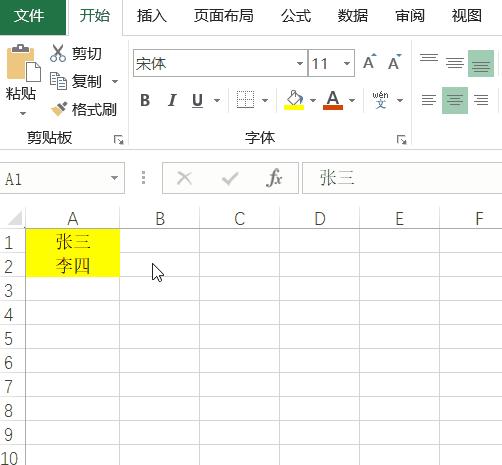Switch to 插入 (Insert) tab
The height and width of the screenshot is (465, 502).
tap(152, 16)
